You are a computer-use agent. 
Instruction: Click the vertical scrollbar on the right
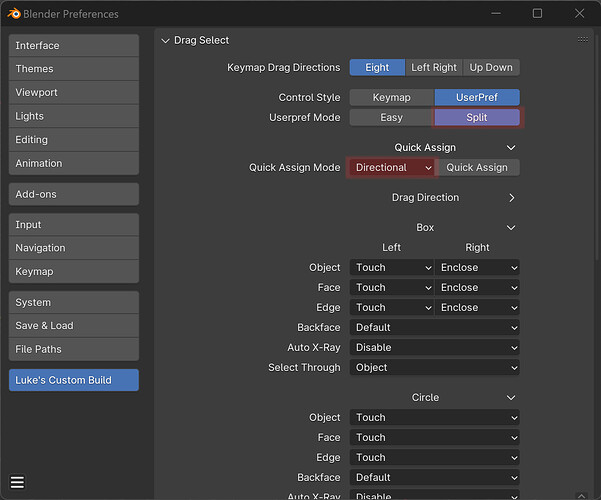597,146
